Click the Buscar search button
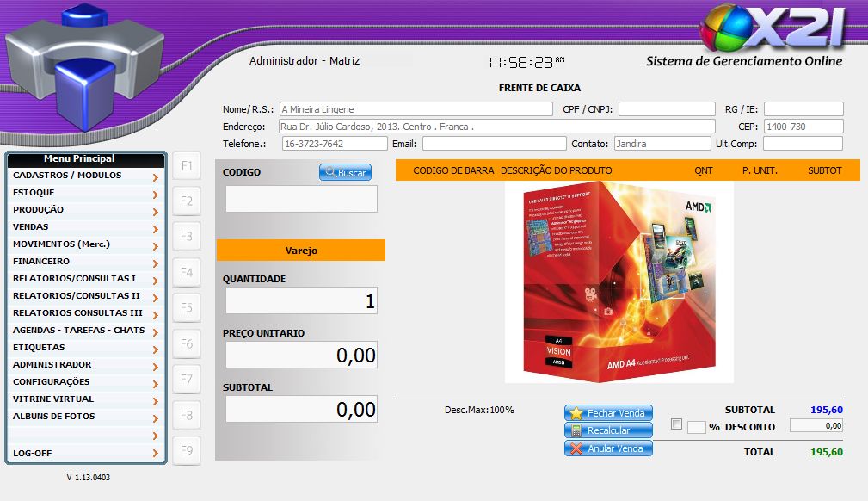 (345, 173)
